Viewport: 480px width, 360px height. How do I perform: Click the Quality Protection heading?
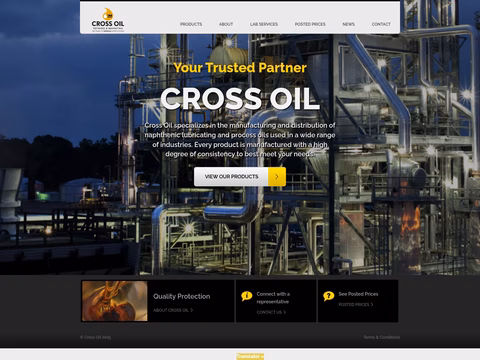point(182,296)
